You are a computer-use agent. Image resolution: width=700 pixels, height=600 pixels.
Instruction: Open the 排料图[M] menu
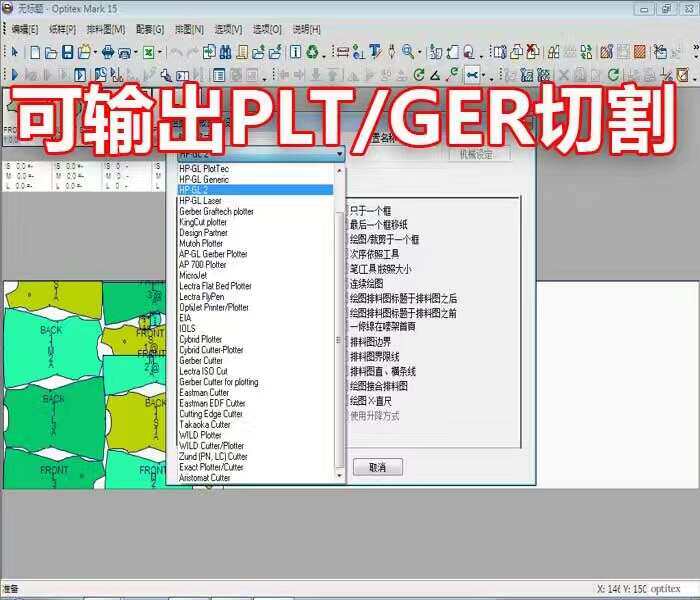(x=106, y=29)
